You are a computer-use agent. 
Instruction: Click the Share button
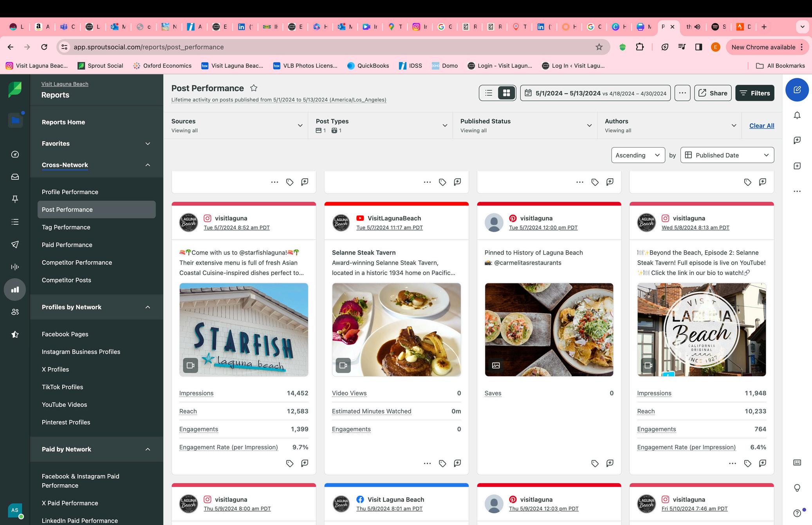click(x=713, y=93)
